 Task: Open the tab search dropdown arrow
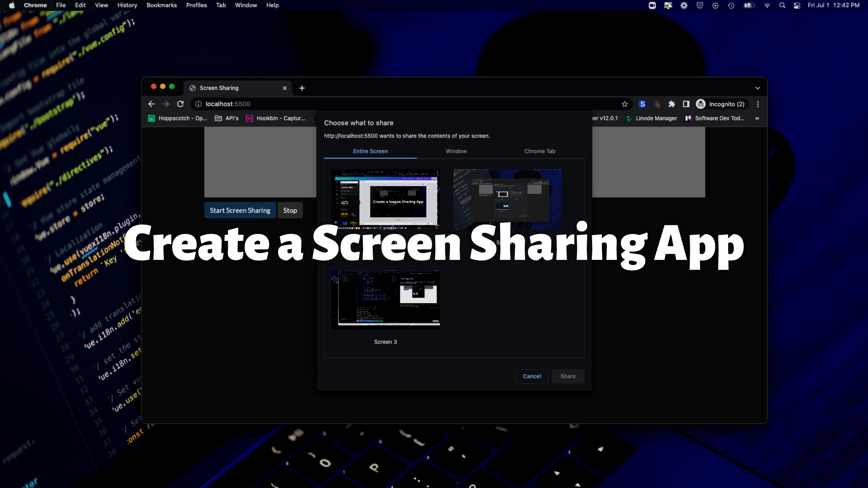tap(758, 88)
